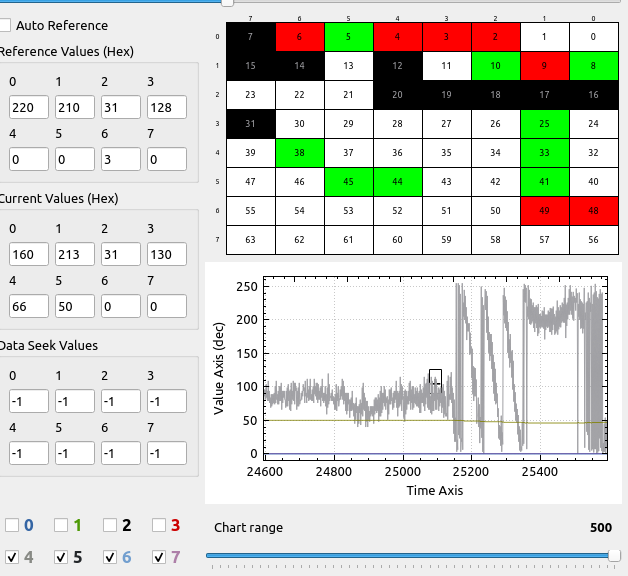Viewport: 628px width, 576px height.
Task: Check the red channel 3 checkbox
Action: (159, 525)
